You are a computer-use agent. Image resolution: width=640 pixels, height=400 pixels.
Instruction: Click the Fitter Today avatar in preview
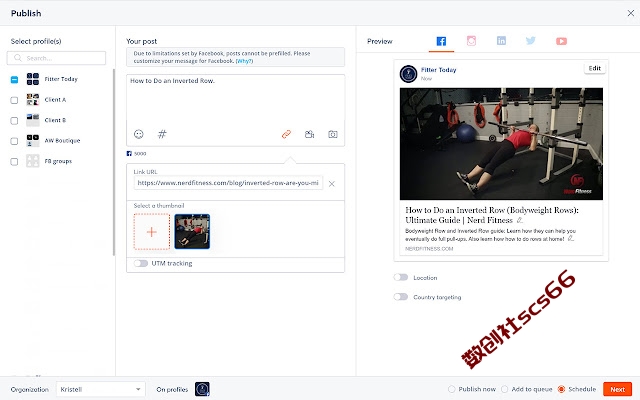[x=408, y=74]
